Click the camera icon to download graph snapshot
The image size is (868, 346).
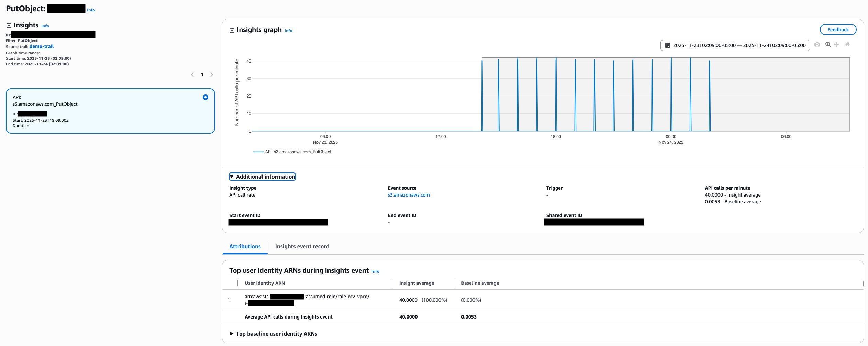[x=817, y=44]
